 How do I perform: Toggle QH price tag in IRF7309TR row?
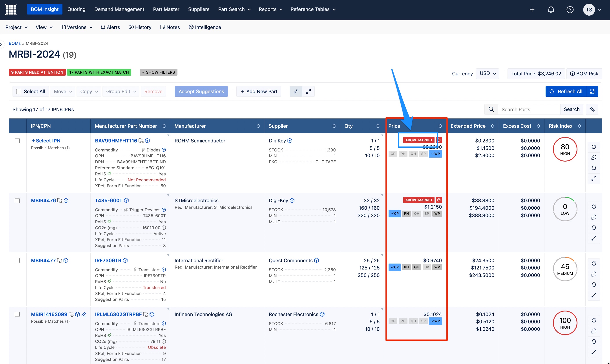click(x=417, y=267)
